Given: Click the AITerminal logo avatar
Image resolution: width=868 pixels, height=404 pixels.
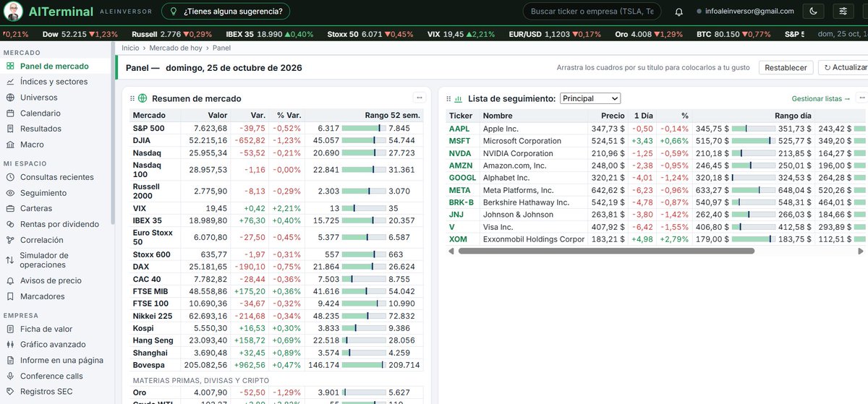Looking at the screenshot, I should pos(14,12).
